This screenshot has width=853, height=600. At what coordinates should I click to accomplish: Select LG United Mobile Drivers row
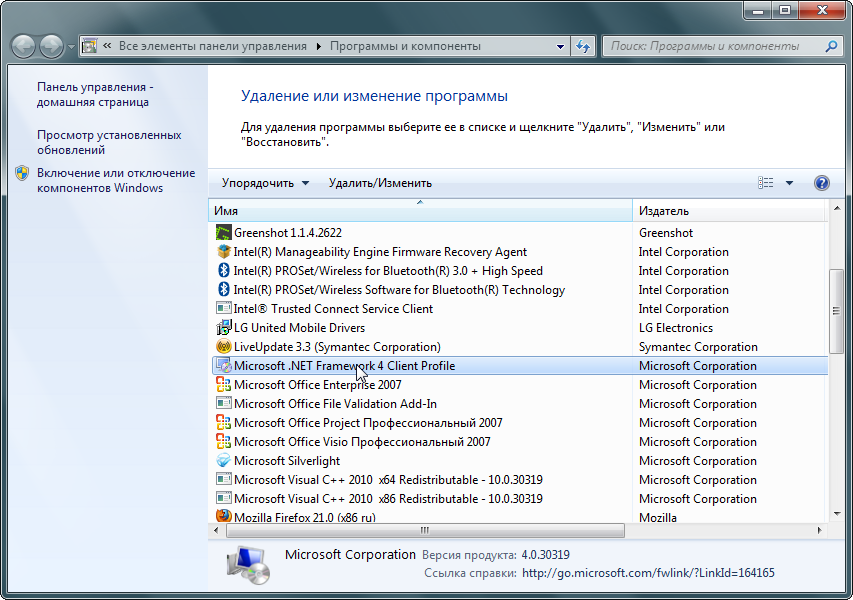point(520,327)
